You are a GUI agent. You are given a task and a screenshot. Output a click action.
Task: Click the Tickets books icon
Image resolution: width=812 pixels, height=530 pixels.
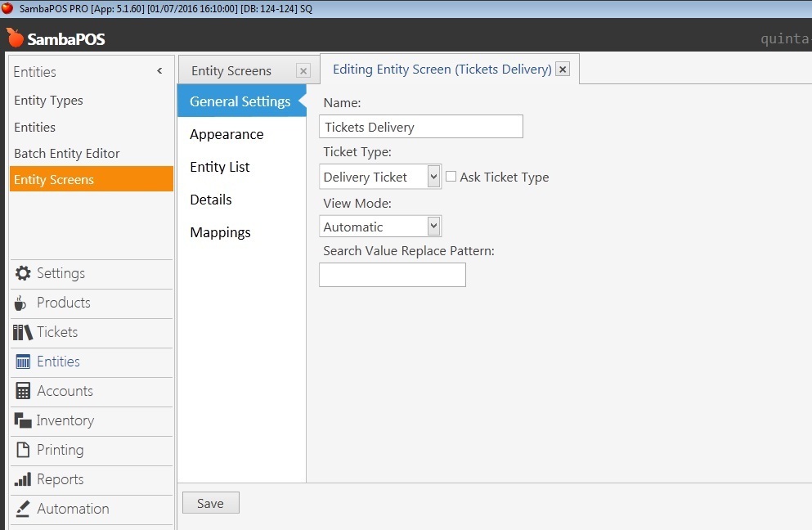click(x=22, y=332)
